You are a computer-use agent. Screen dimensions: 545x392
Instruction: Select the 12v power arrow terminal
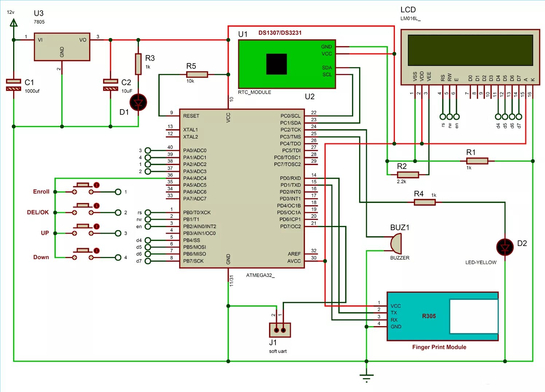[x=13, y=23]
